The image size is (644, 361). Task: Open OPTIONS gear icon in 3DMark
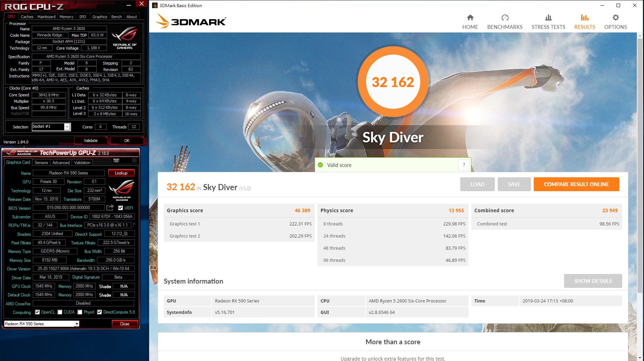[x=615, y=17]
